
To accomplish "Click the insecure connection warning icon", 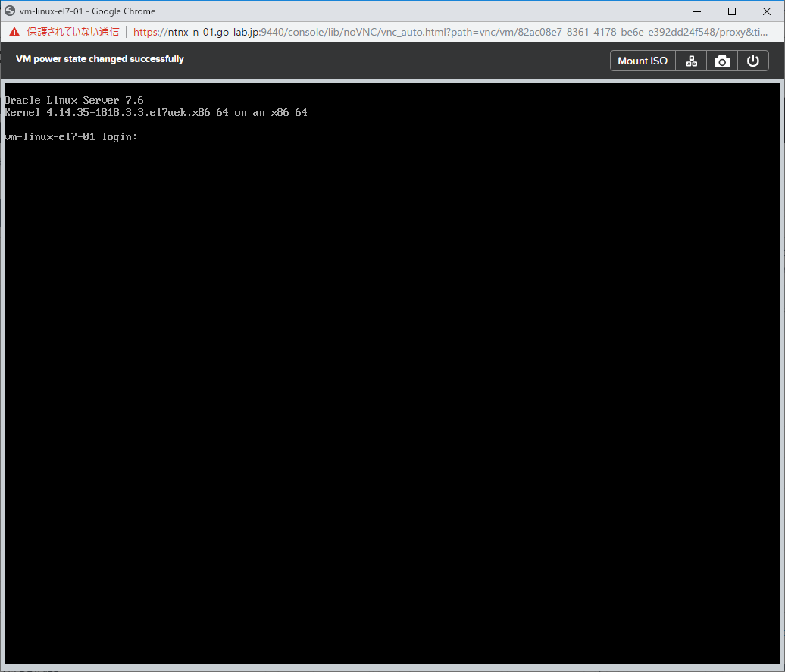I will pos(14,32).
